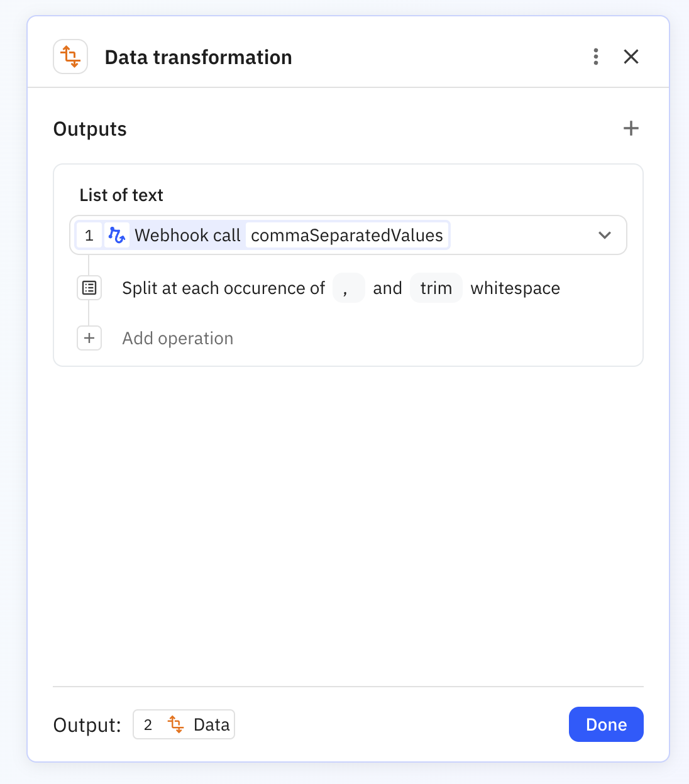This screenshot has width=689, height=784.
Task: Open the Outputs section menu item
Action: tap(90, 128)
